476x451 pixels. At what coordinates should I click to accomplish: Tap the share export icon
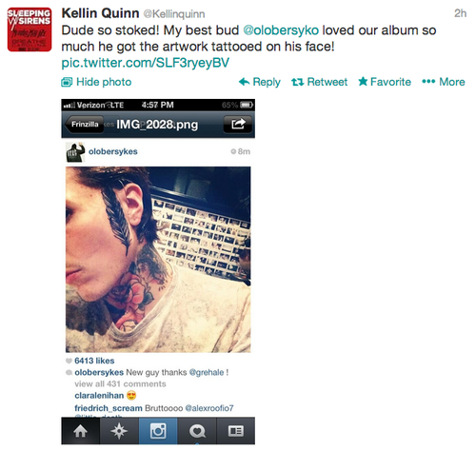pyautogui.click(x=238, y=124)
